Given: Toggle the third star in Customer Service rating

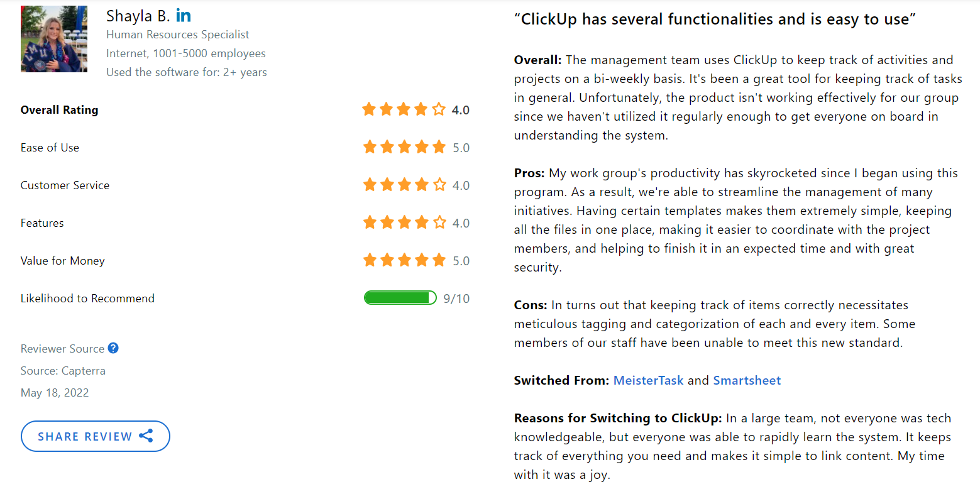Looking at the screenshot, I should coord(404,184).
